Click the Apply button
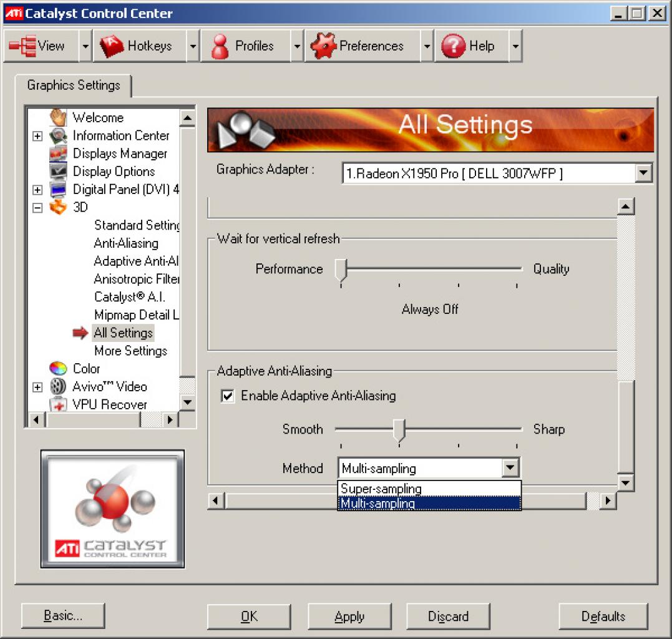This screenshot has width=672, height=639. point(349,617)
